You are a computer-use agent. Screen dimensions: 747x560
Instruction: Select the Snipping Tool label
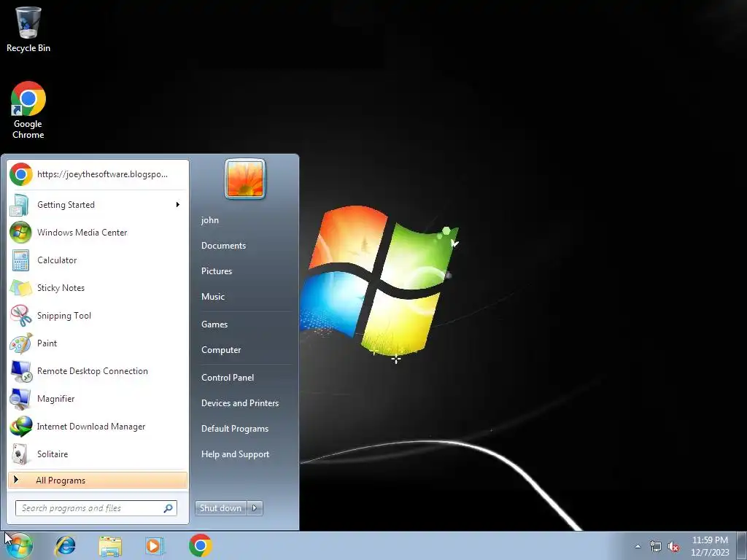tap(64, 316)
